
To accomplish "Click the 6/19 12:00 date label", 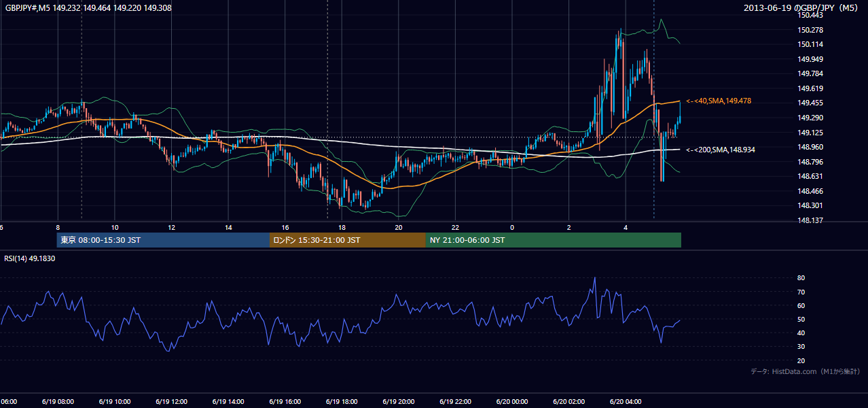I will click(171, 402).
